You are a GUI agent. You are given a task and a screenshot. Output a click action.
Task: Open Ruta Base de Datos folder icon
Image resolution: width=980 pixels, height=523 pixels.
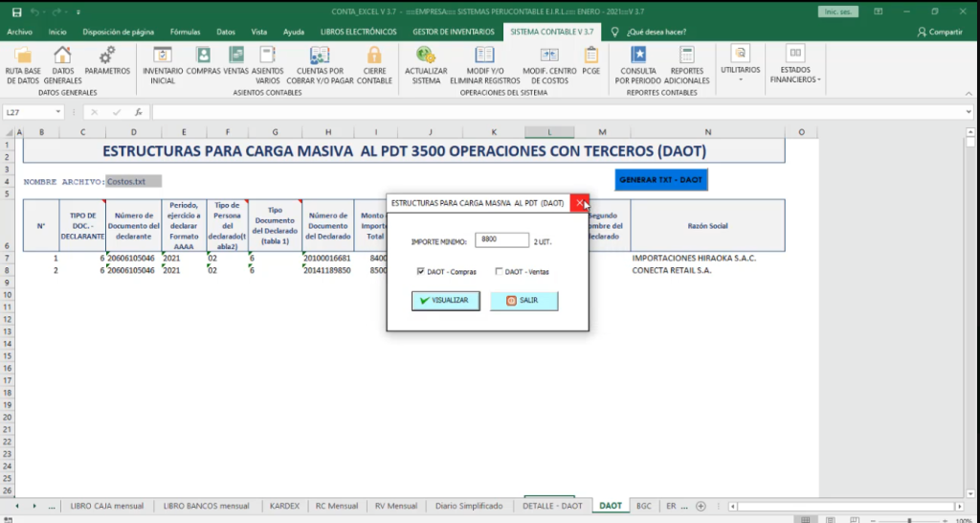coord(23,55)
